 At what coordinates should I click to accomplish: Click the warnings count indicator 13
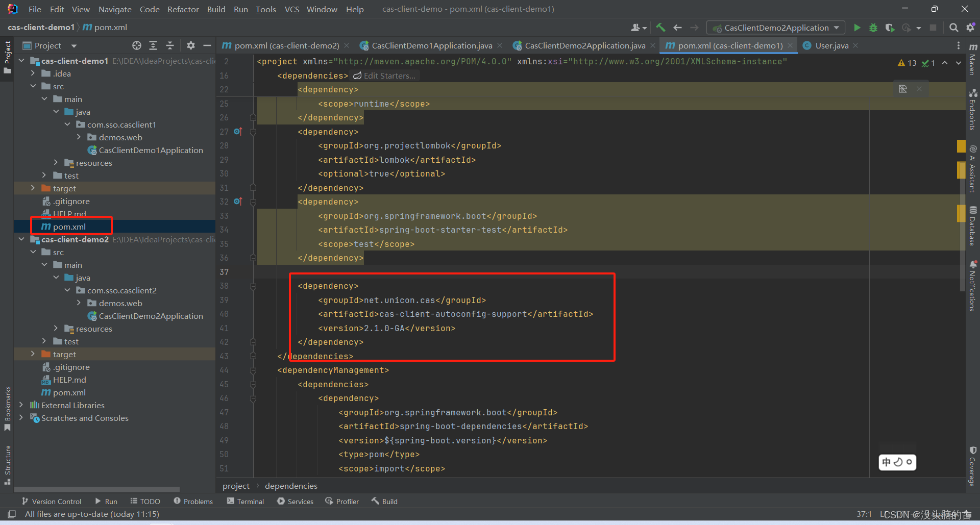coord(907,63)
